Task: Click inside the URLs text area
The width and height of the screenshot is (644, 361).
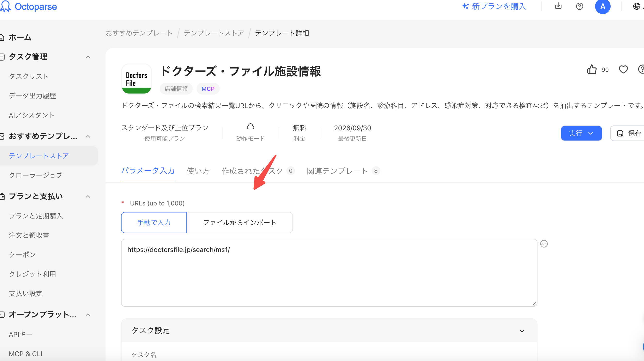Action: [x=329, y=273]
